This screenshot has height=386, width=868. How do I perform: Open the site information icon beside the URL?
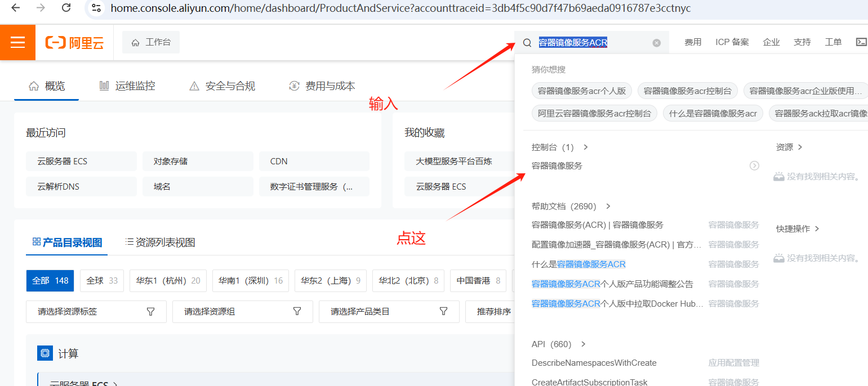click(96, 8)
